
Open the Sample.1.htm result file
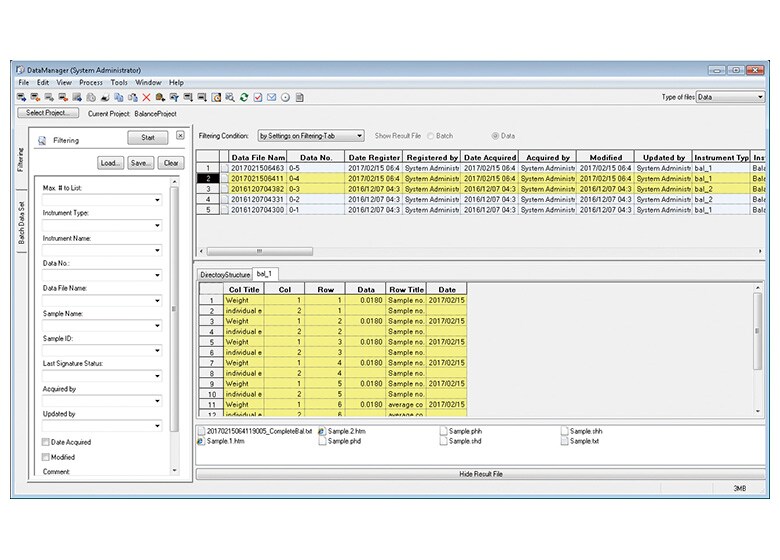[x=227, y=441]
